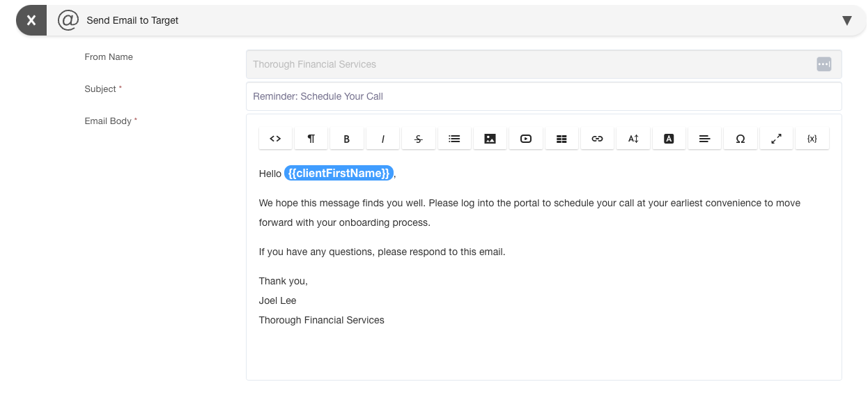
Task: Remove the Send Email action with X
Action: [31, 20]
